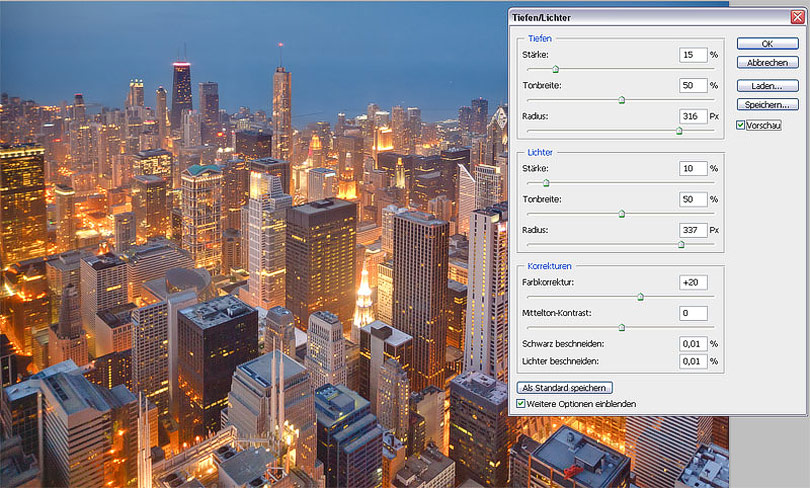Click the city skyline photo canvas
This screenshot has height=488, width=810.
coord(253,245)
